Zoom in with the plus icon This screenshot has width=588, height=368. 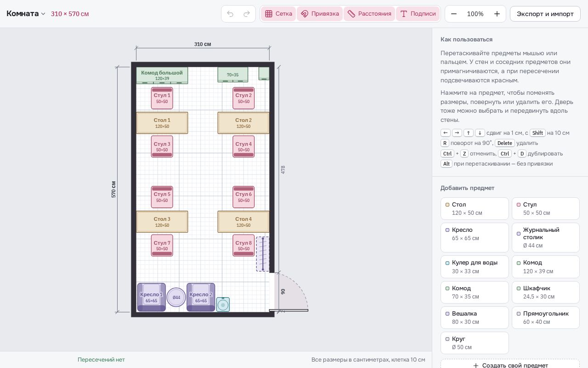coord(497,14)
